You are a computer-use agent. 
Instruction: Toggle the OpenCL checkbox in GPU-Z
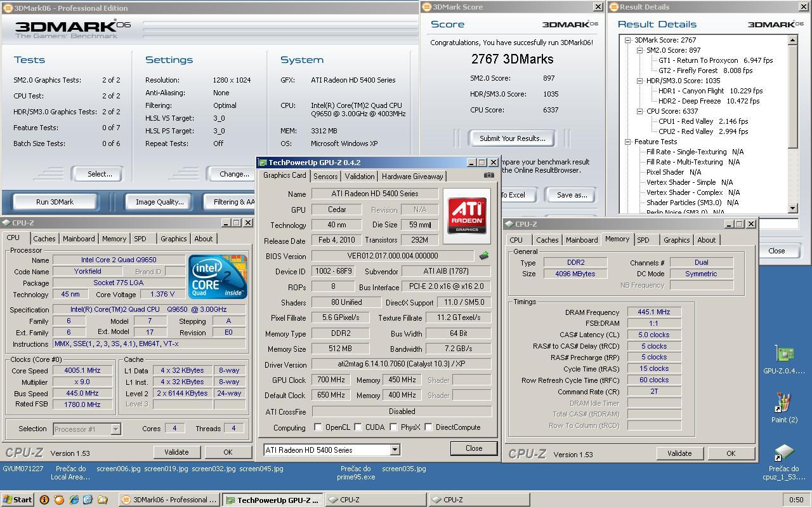point(318,427)
